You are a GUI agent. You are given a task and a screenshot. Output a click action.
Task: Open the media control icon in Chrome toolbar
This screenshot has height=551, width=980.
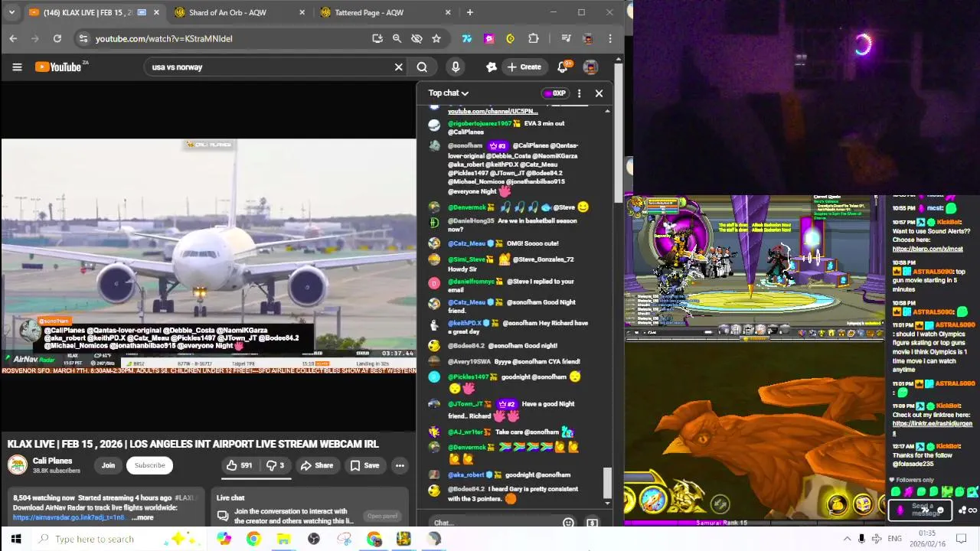566,38
